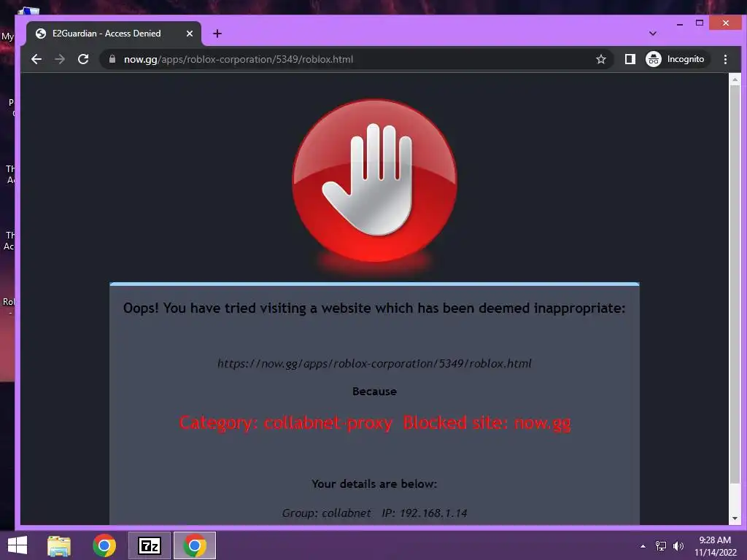747x560 pixels.
Task: Click the 'Because' heading text
Action: [374, 392]
